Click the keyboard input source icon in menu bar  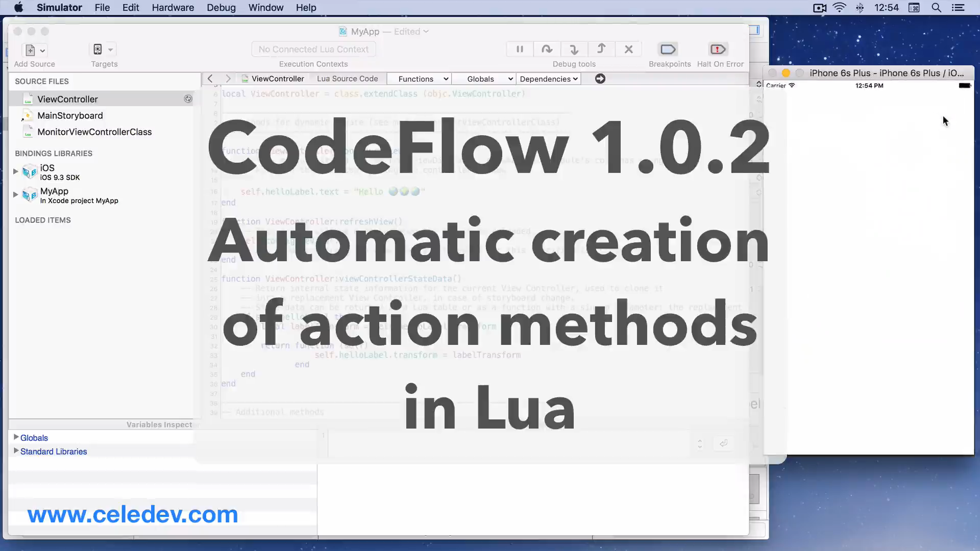point(914,8)
